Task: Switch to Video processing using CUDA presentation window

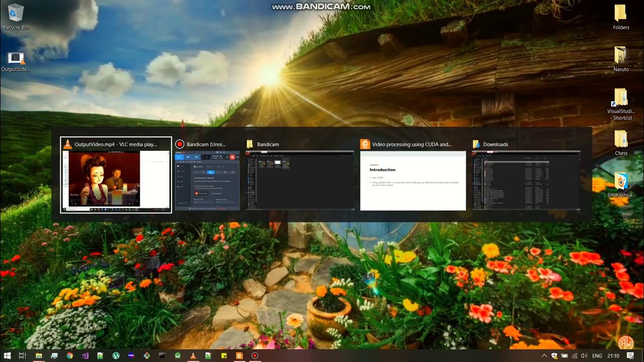Action: [x=413, y=175]
